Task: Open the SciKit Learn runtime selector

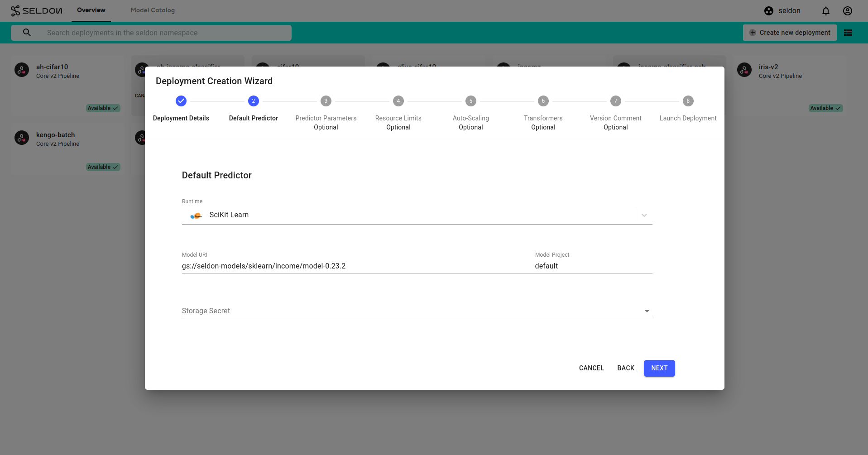Action: (417, 215)
